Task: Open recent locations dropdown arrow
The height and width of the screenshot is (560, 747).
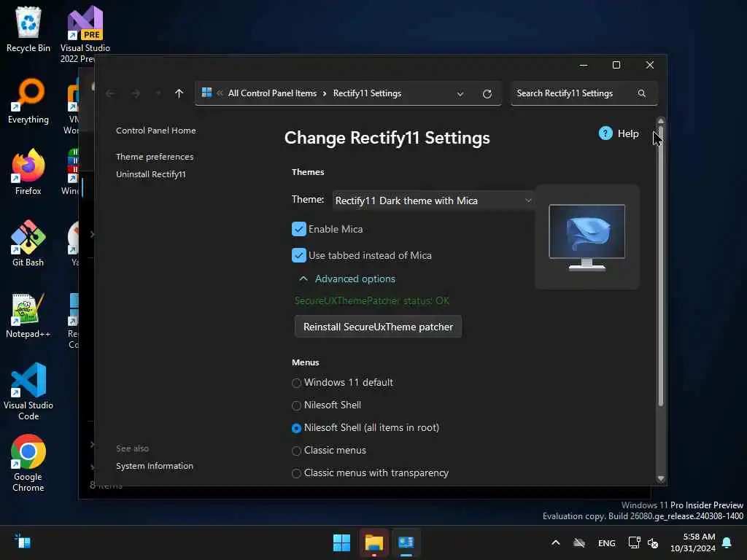Action: coord(158,93)
